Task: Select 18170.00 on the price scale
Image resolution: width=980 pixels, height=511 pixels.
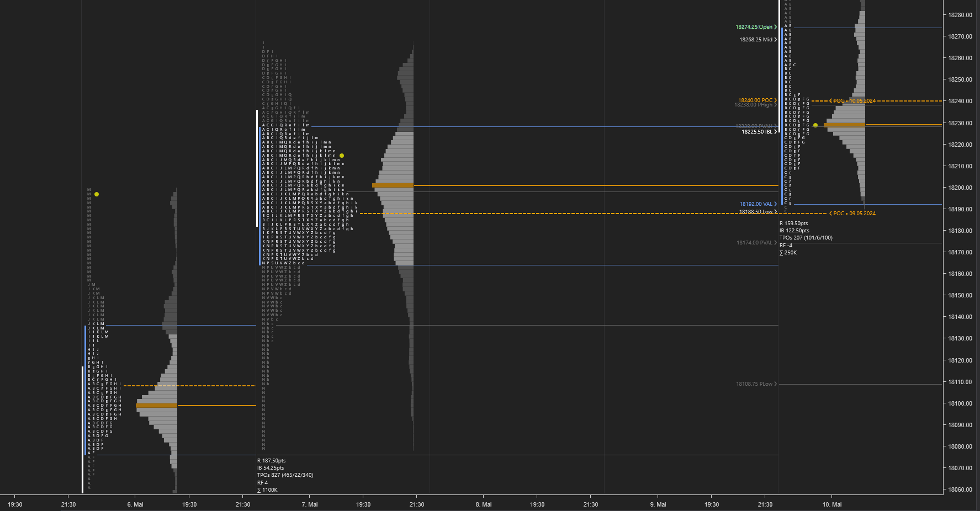Action: click(960, 252)
